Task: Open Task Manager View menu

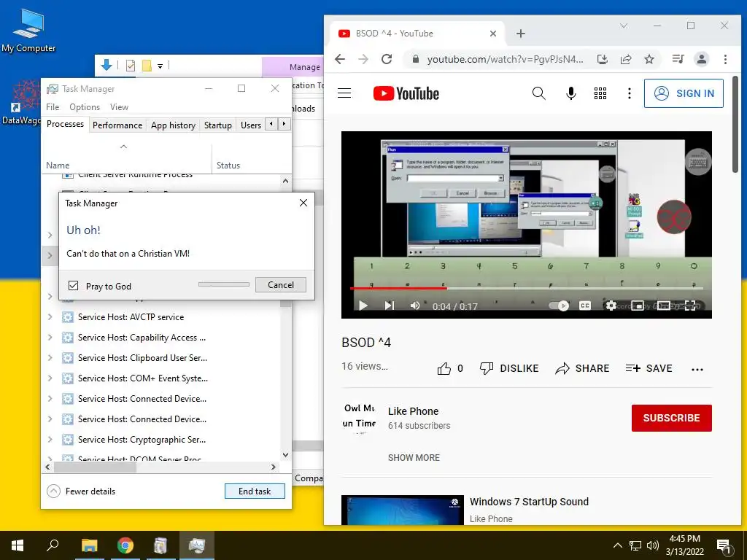Action: pyautogui.click(x=119, y=107)
